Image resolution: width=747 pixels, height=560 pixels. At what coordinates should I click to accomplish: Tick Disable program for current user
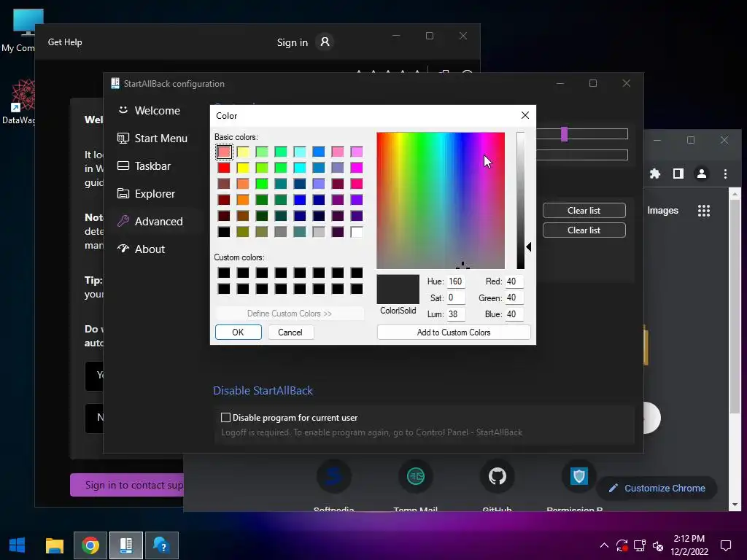click(x=226, y=418)
